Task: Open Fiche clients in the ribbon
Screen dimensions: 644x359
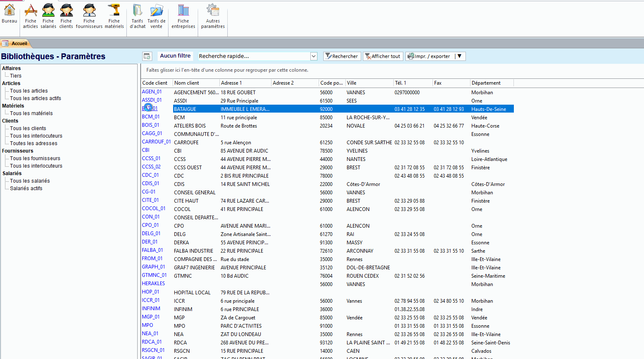Action: (x=66, y=16)
